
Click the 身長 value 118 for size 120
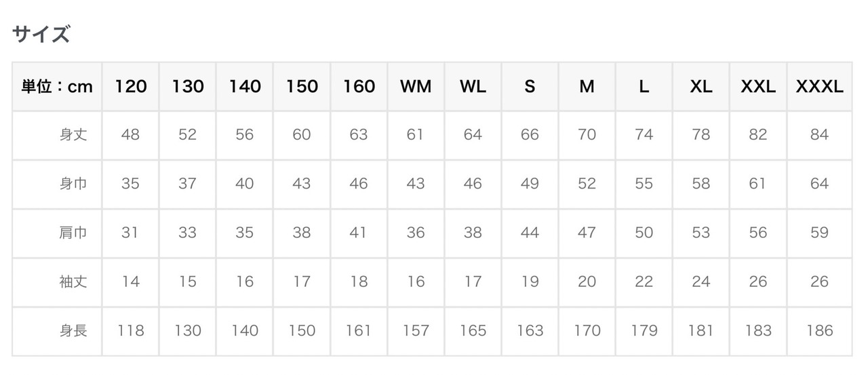[x=130, y=330]
